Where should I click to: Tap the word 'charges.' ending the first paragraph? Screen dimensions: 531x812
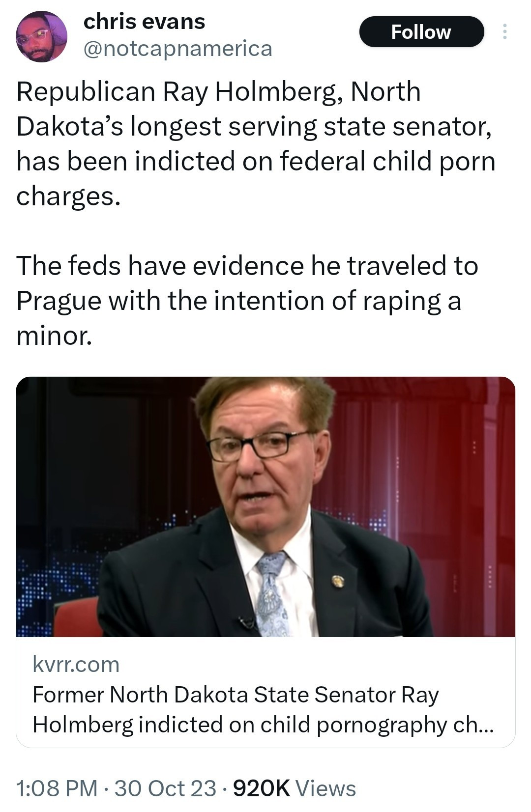pyautogui.click(x=68, y=196)
